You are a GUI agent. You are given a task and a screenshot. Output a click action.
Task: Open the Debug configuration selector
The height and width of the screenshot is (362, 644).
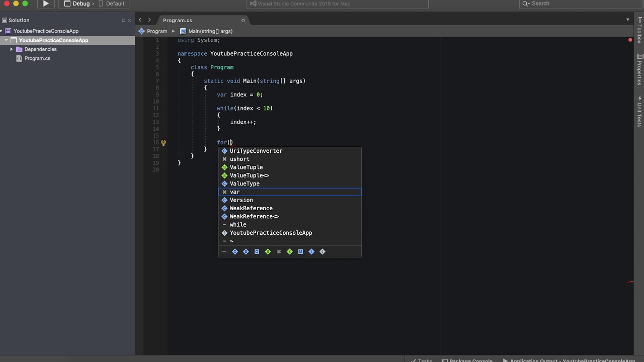pyautogui.click(x=77, y=4)
